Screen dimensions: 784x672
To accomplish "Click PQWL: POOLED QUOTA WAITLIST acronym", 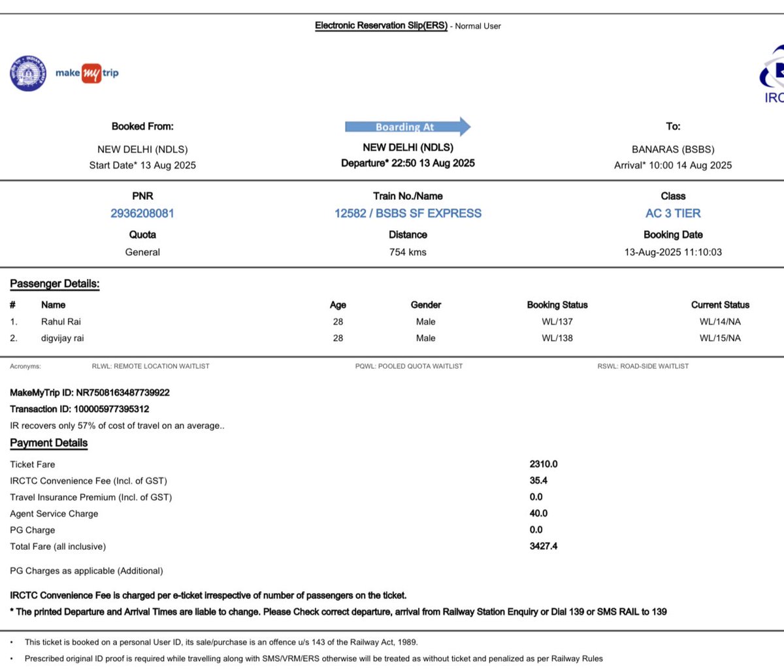I will tap(409, 366).
